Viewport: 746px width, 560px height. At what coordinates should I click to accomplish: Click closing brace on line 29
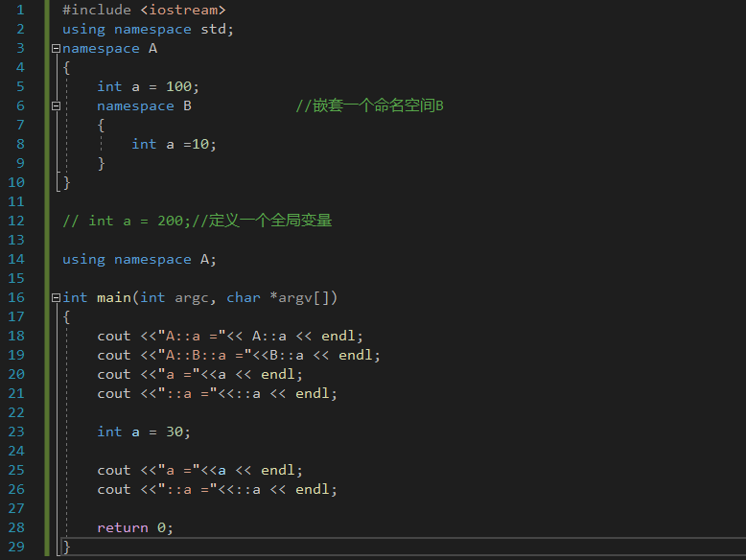click(x=66, y=548)
